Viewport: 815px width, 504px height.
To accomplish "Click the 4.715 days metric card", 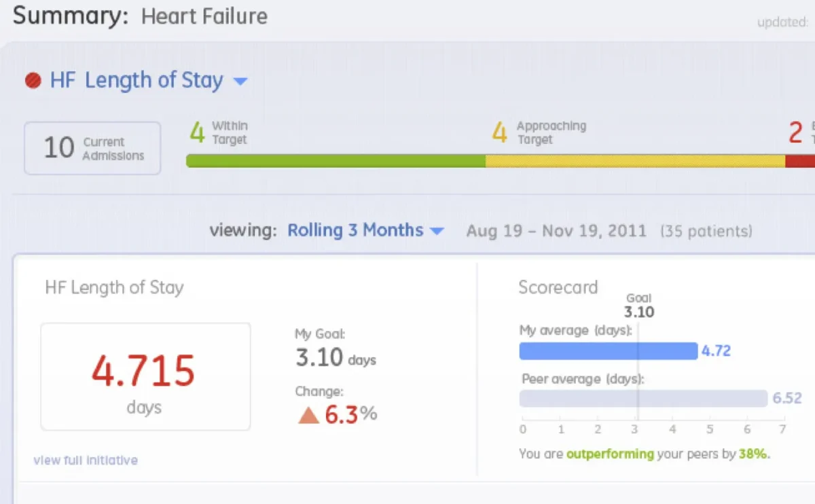I will coord(145,376).
